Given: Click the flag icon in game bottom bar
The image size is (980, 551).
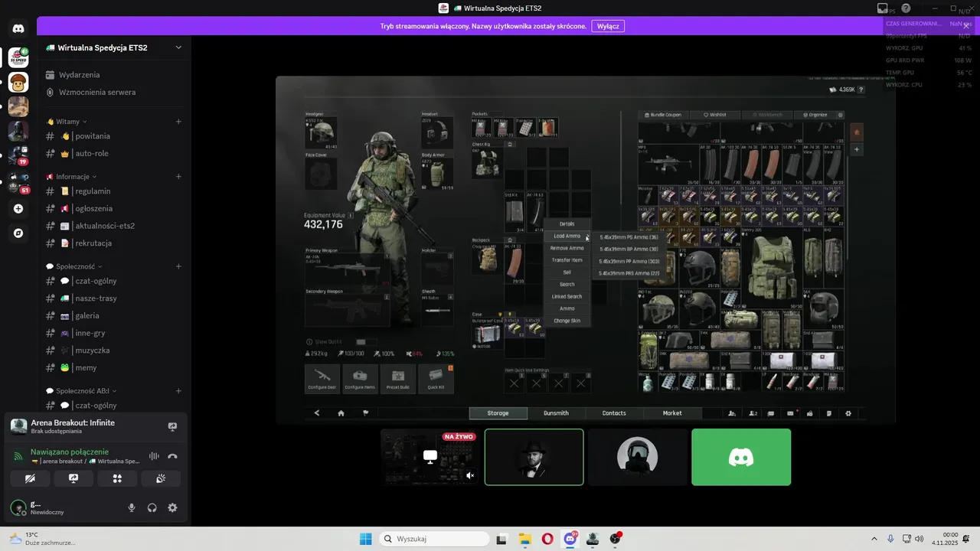Looking at the screenshot, I should click(366, 413).
